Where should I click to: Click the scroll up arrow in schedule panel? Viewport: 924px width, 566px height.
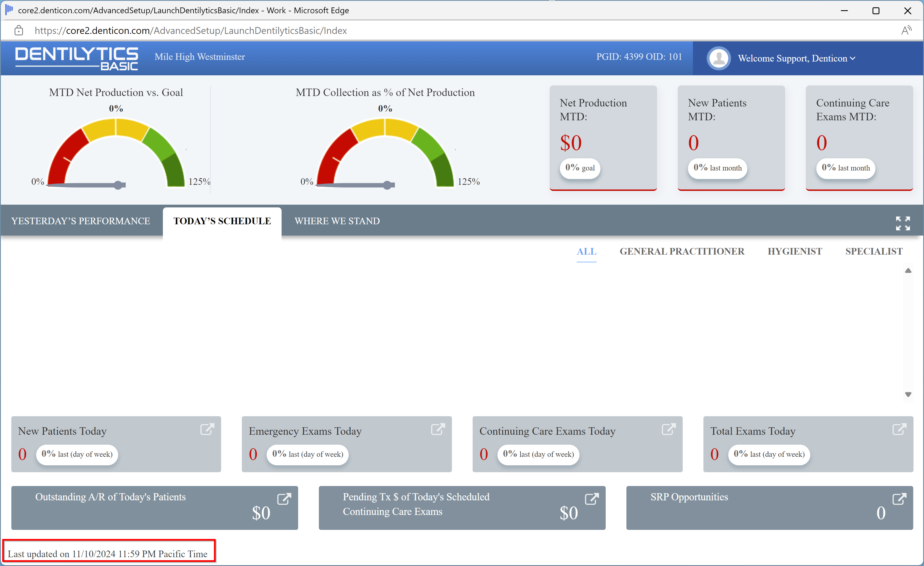908,271
